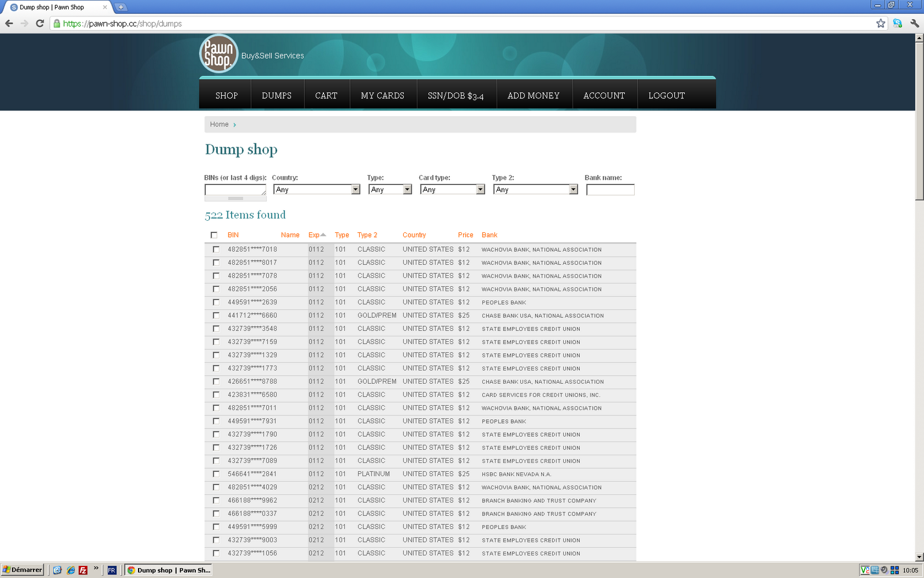Viewport: 924px width, 578px height.
Task: Click the Skype extension icon in the toolbar
Action: coord(897,24)
